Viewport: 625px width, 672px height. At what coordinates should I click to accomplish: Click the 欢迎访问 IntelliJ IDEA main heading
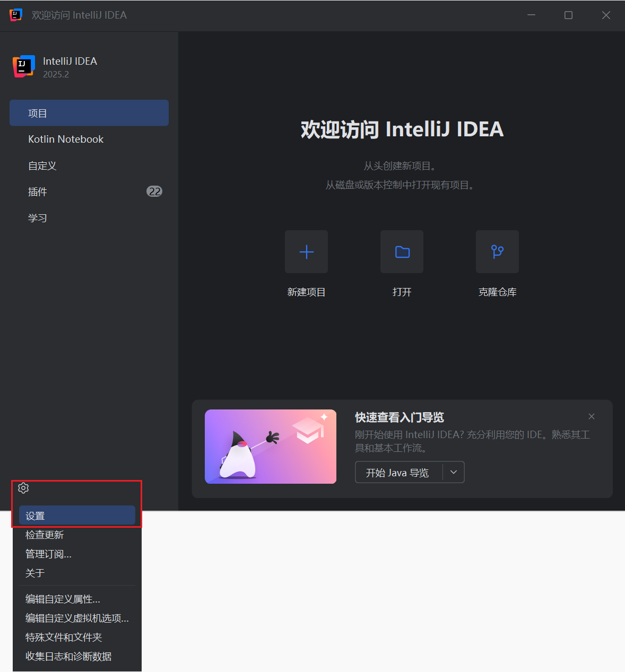(x=402, y=129)
